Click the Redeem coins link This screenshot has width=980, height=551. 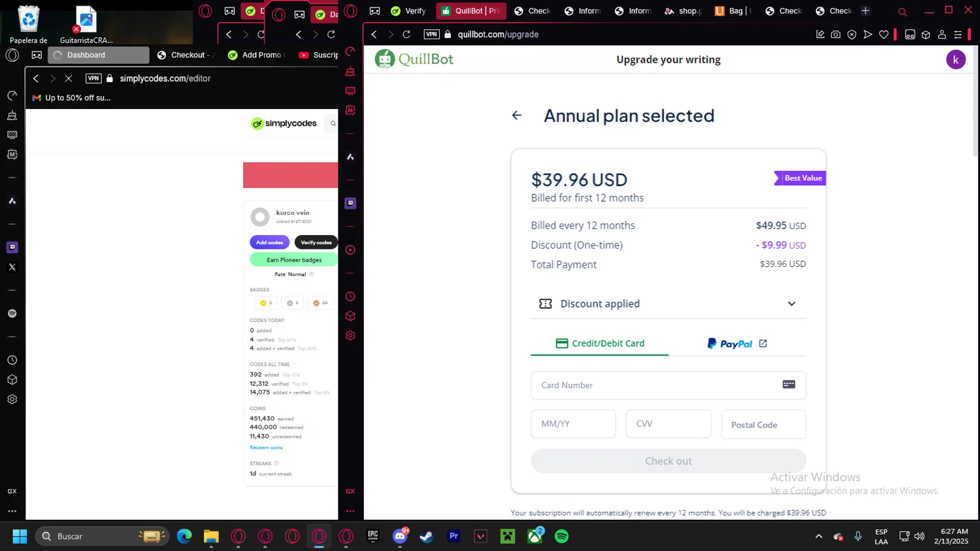[x=266, y=448]
